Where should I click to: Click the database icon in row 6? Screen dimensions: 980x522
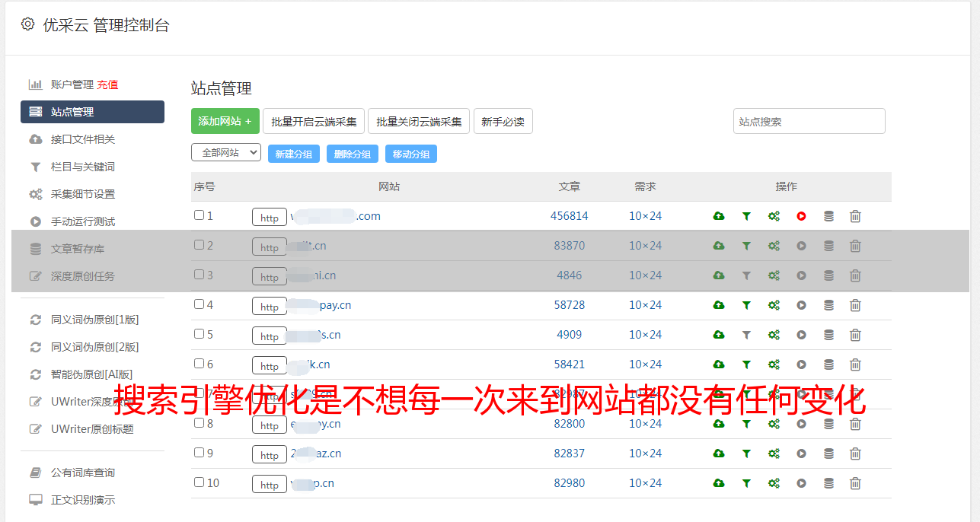point(828,364)
